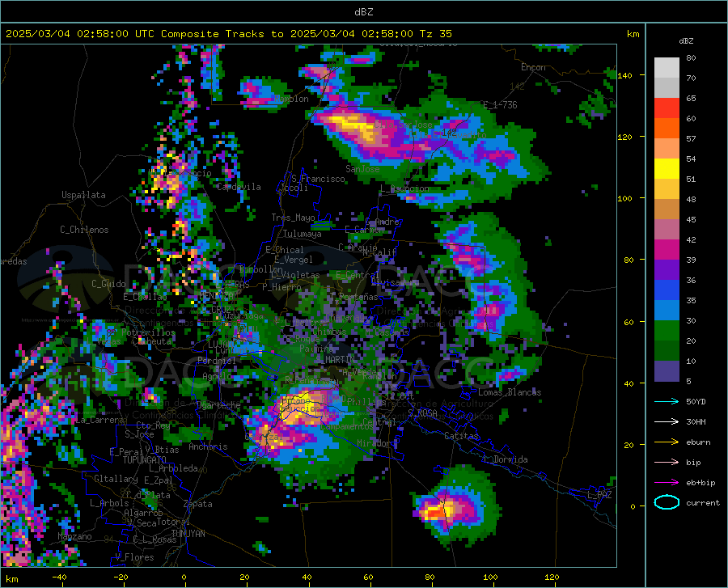The width and height of the screenshot is (728, 588).
Task: Select the pink bip arrow in the legend
Action: tap(667, 463)
